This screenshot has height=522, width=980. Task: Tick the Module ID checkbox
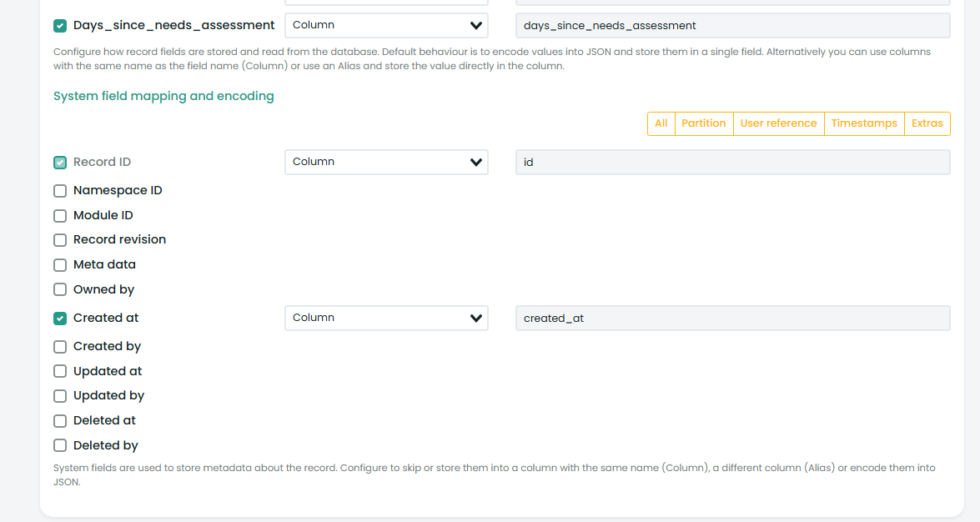(60, 216)
